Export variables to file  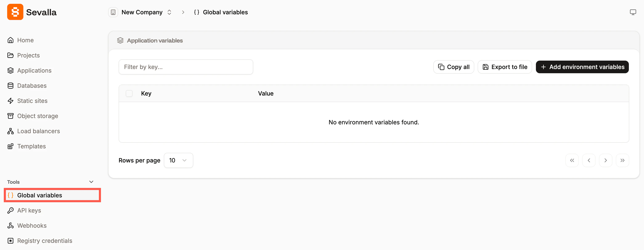point(505,67)
